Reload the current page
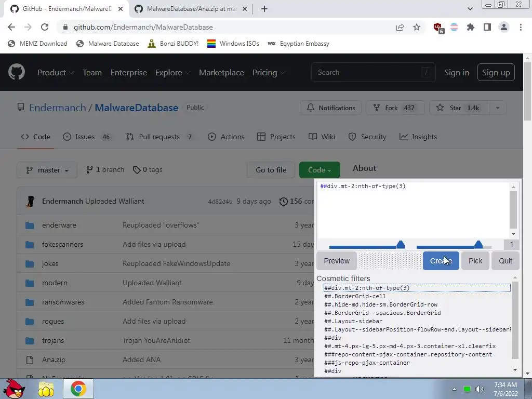 click(45, 27)
